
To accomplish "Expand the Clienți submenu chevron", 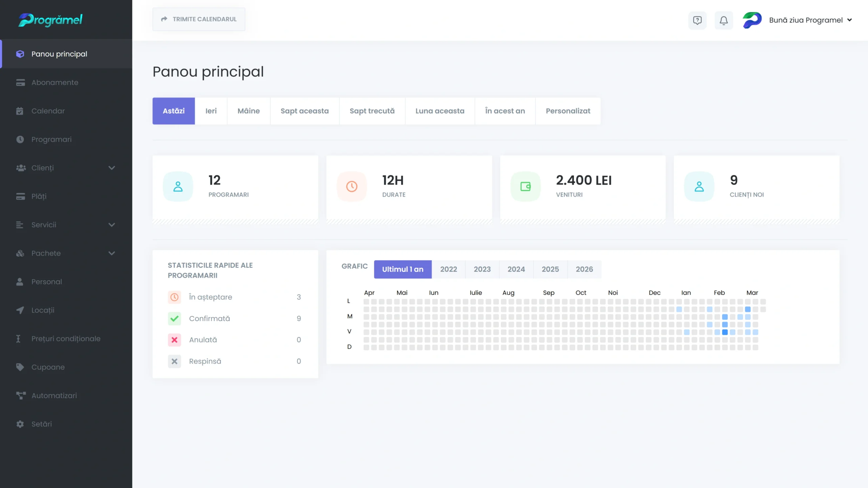I will [x=112, y=168].
